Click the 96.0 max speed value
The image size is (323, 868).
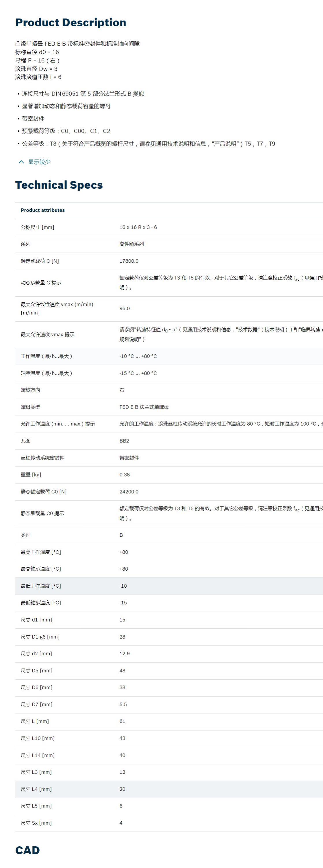(x=125, y=308)
